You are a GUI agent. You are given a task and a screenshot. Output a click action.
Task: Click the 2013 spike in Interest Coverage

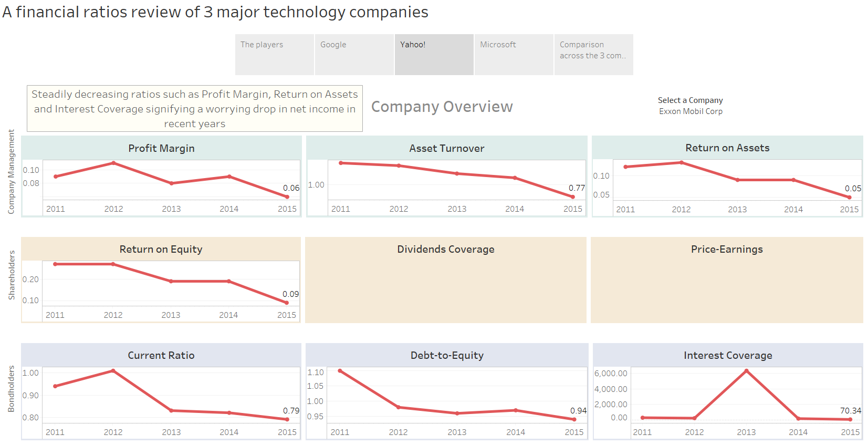746,371
